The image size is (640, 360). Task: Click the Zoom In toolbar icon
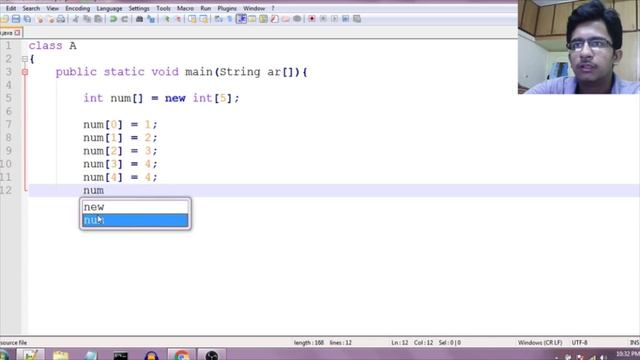tap(167, 19)
